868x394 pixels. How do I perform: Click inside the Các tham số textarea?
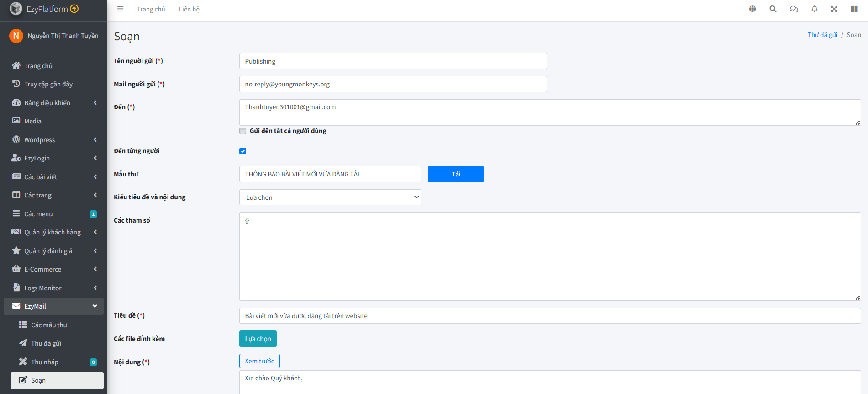pos(550,256)
